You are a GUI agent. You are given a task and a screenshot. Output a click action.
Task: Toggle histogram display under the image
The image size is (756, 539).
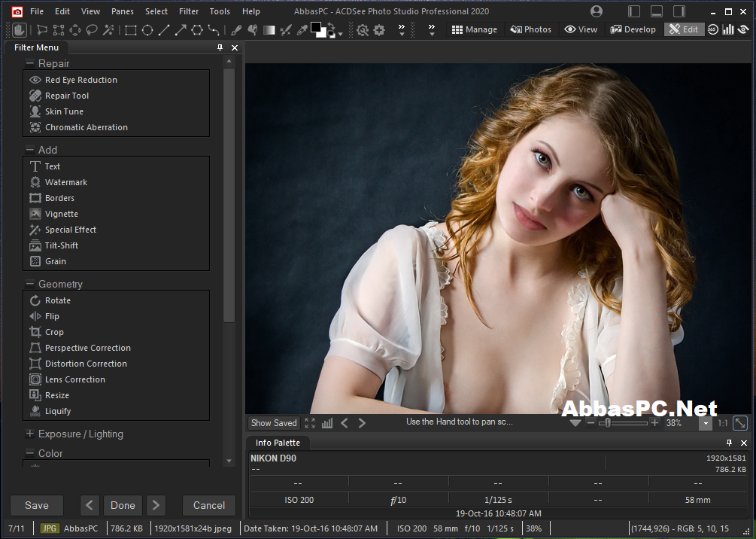(x=327, y=423)
